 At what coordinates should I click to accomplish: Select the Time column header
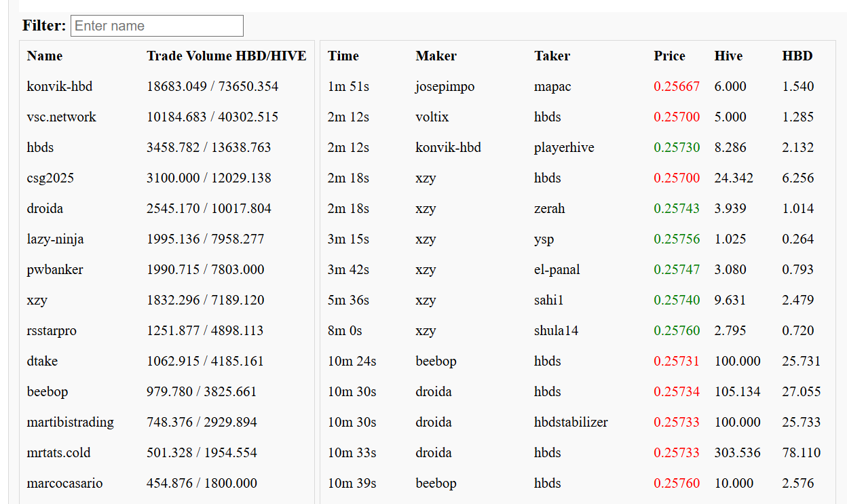pos(343,56)
